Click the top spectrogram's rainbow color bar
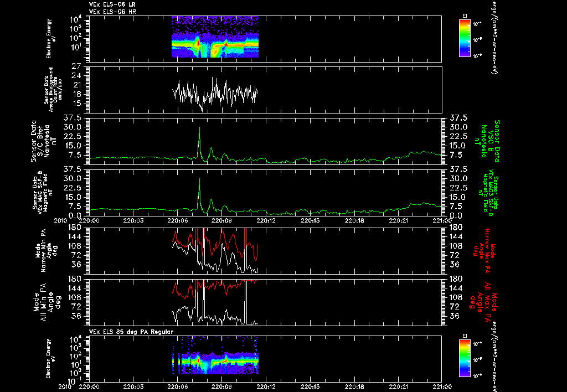This screenshot has height=392, width=567. (465, 38)
